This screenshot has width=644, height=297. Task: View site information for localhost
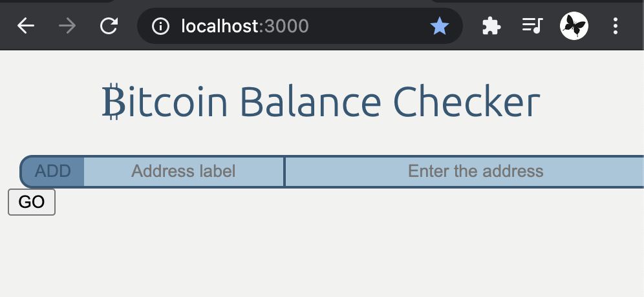pyautogui.click(x=160, y=26)
